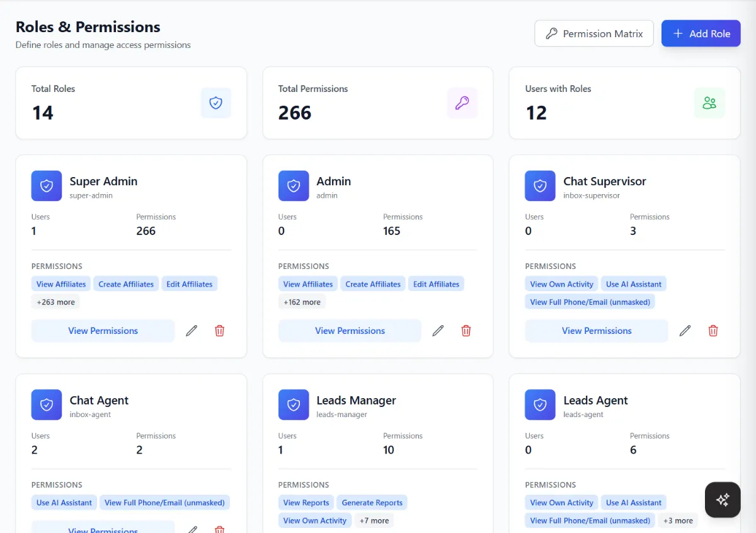The width and height of the screenshot is (756, 533).
Task: Click the Users with Roles people icon
Action: 710,103
